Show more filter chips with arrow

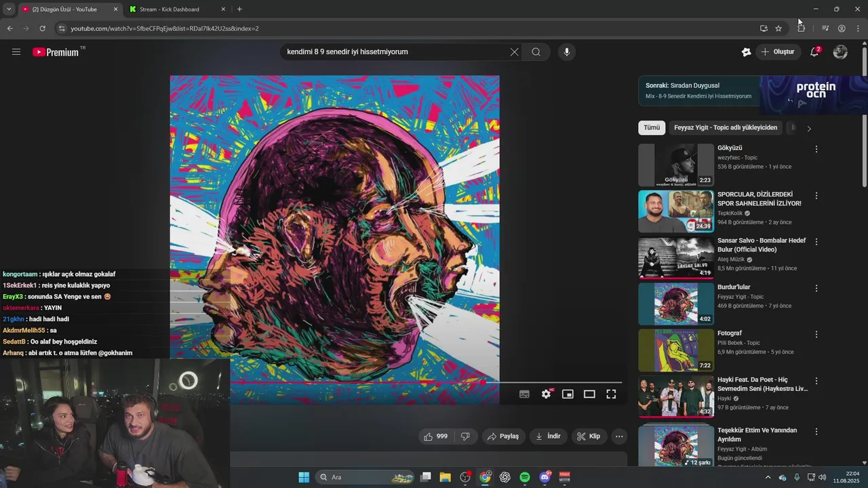point(808,128)
